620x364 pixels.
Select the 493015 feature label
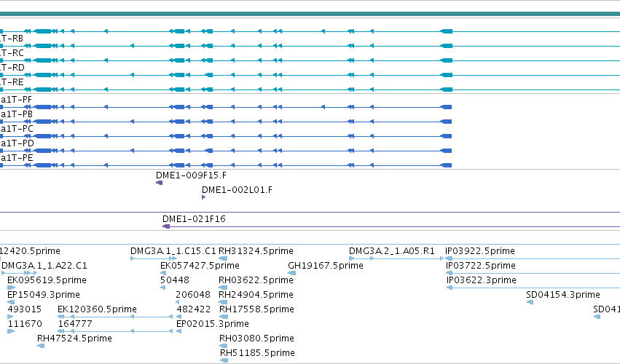click(25, 309)
